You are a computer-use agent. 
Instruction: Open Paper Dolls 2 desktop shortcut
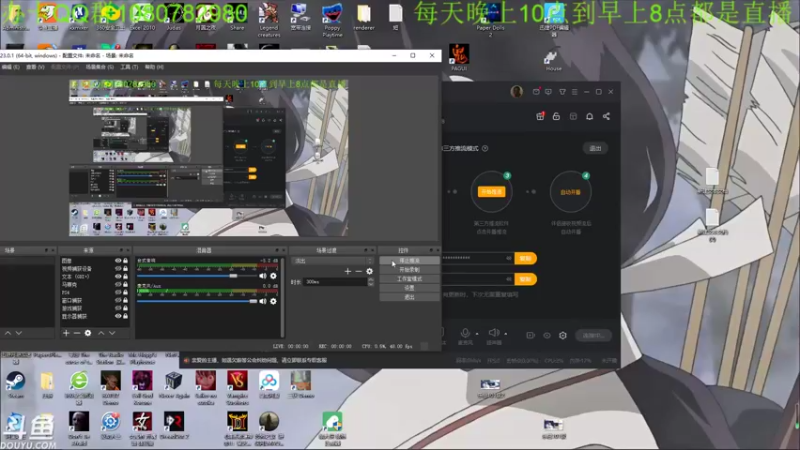pos(490,20)
